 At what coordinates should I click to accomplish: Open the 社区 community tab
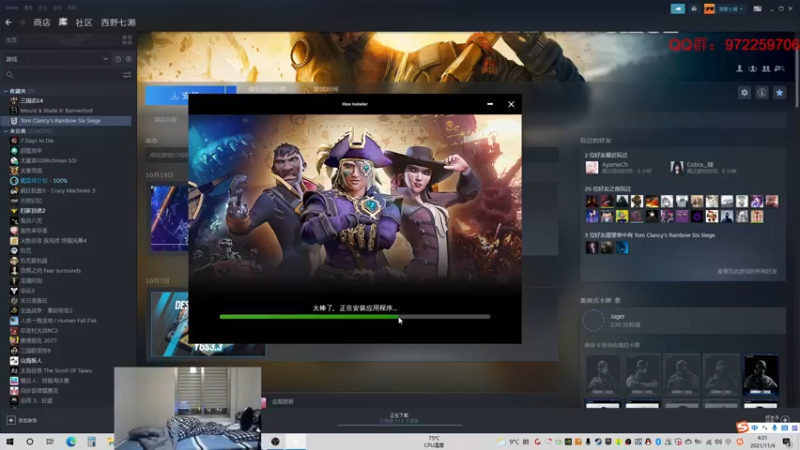pos(84,22)
